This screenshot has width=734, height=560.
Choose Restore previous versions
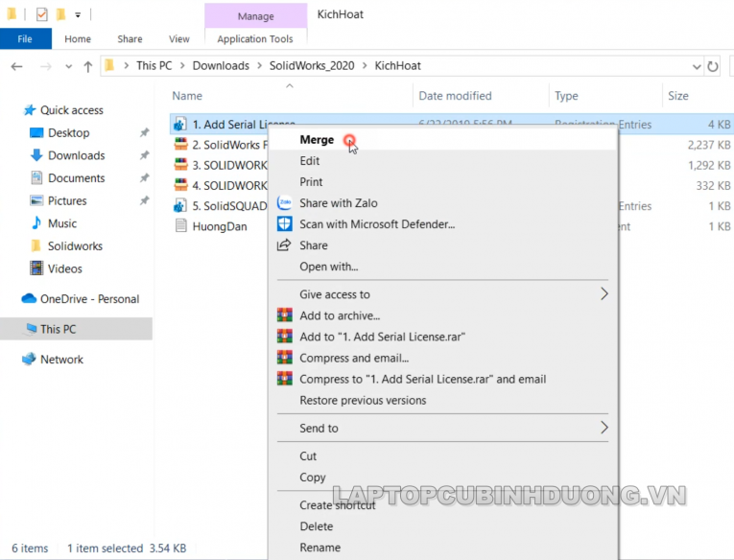point(363,401)
